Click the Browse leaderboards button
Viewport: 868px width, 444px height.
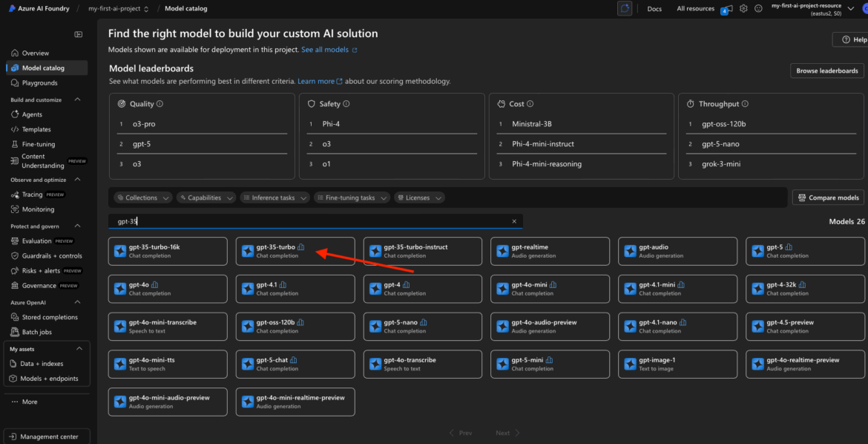826,71
